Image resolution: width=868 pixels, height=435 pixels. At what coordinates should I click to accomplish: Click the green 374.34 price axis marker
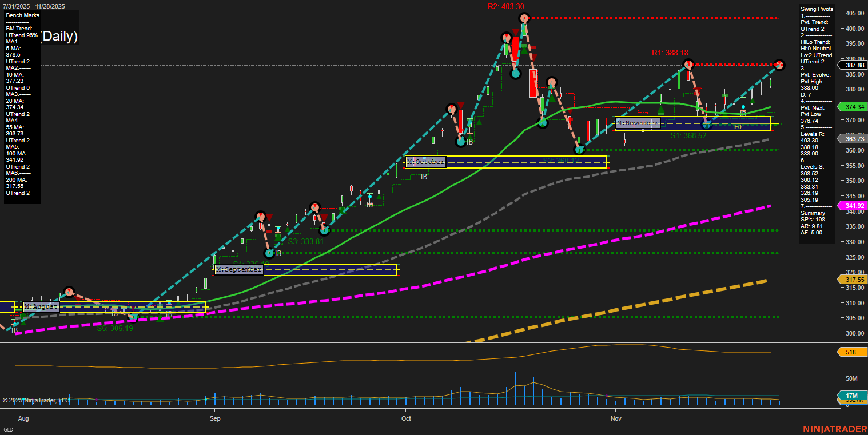click(853, 107)
